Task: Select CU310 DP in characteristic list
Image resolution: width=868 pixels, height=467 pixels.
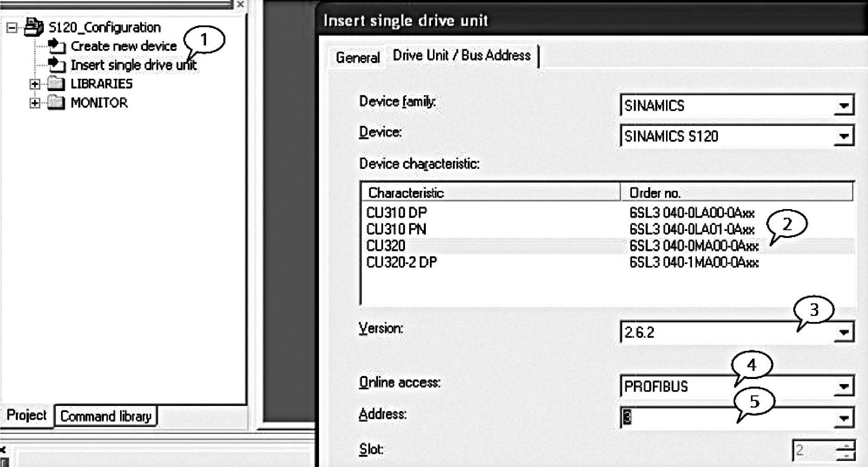Action: point(396,213)
